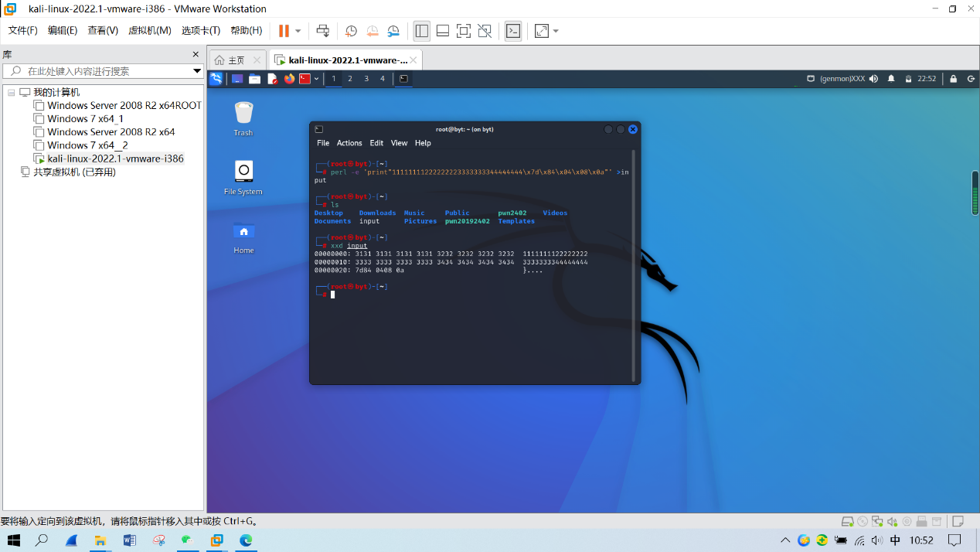Launch Firefox from the Kali panel
The image size is (980, 552).
(x=289, y=78)
